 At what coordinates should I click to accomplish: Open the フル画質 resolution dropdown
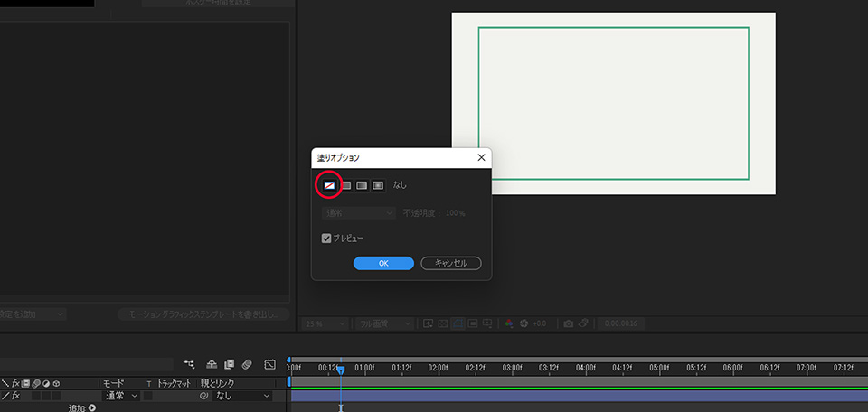click(385, 323)
